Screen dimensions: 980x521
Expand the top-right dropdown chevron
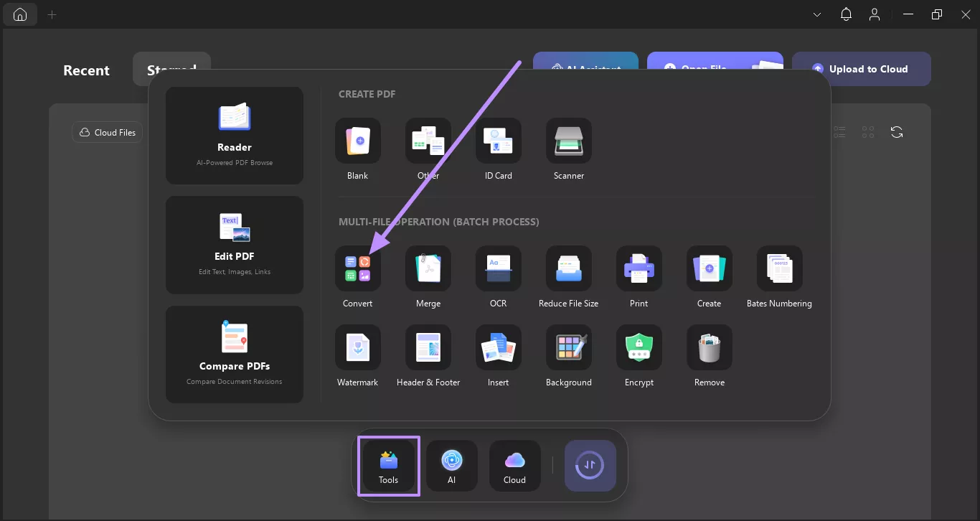click(x=817, y=14)
